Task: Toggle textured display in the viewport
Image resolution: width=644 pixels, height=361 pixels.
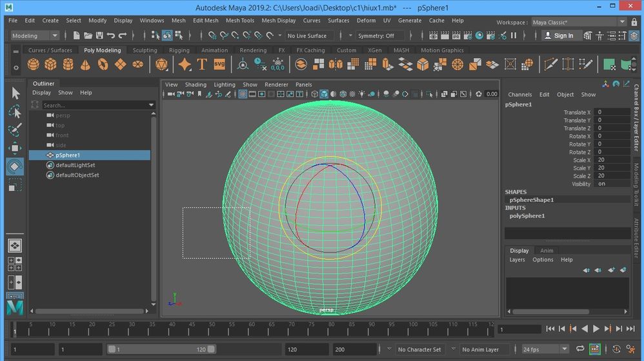Action: coord(352,94)
